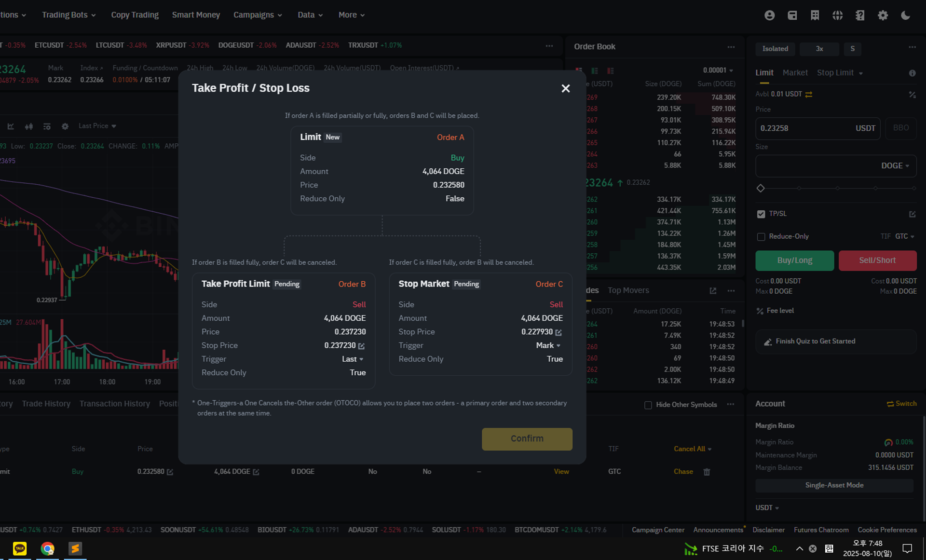The height and width of the screenshot is (560, 926).
Task: Enable the Reduce-Only checkbox
Action: [x=761, y=236]
